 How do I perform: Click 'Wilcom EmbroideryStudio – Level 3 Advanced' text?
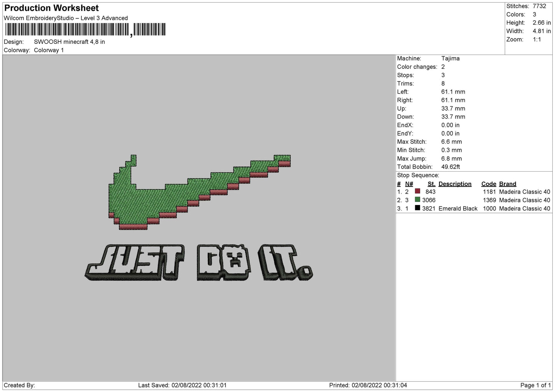(x=66, y=18)
